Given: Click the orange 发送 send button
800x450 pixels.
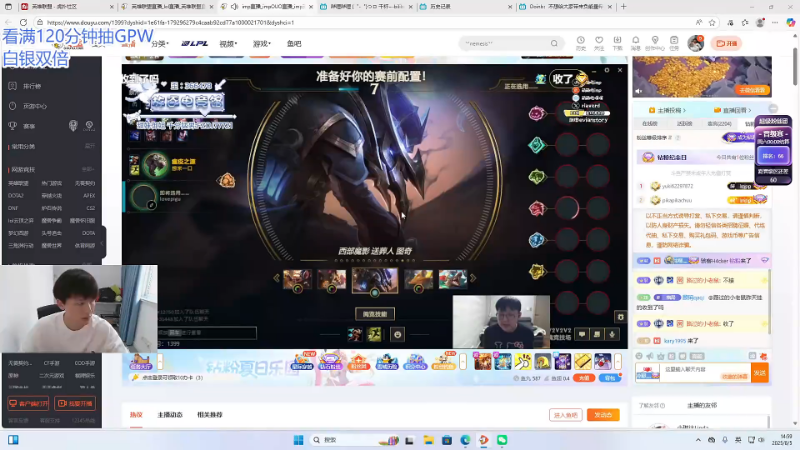Looking at the screenshot, I should [760, 373].
